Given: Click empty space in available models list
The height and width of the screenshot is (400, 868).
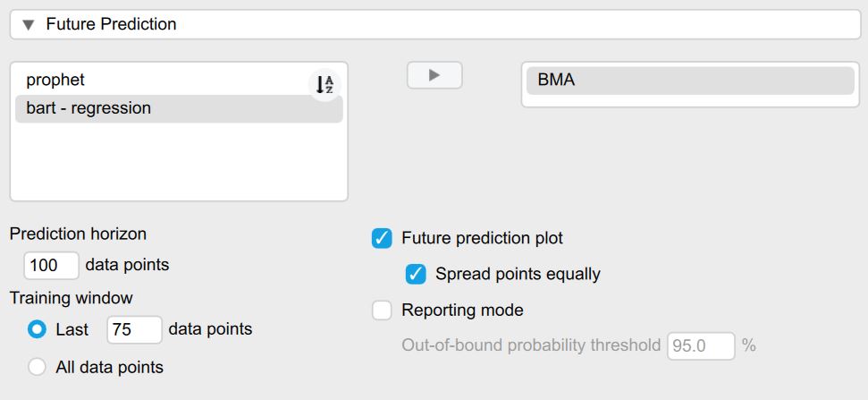Looking at the screenshot, I should (178, 161).
